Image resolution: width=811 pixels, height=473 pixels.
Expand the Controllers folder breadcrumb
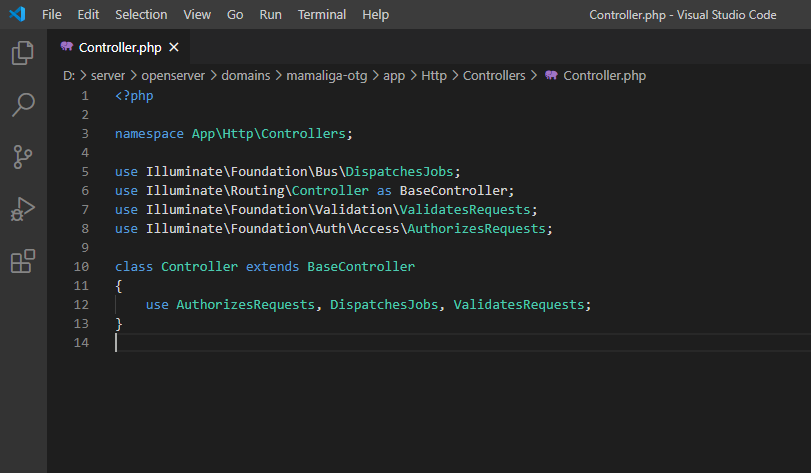493,75
